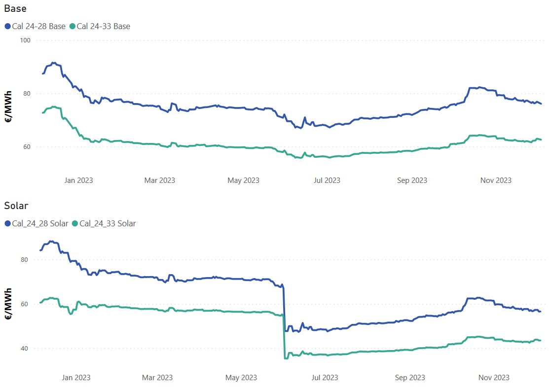Viewport: 549px width, 392px height.
Task: Click the Cal_24_28 Solar legend dot
Action: coord(8,224)
